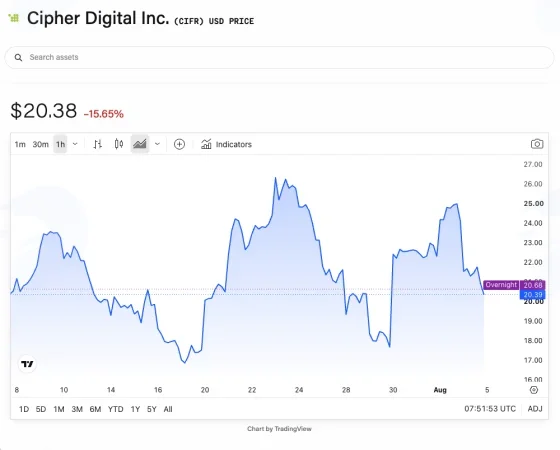Click the search magnifier icon
Screen dimensions: 560x450
18,58
